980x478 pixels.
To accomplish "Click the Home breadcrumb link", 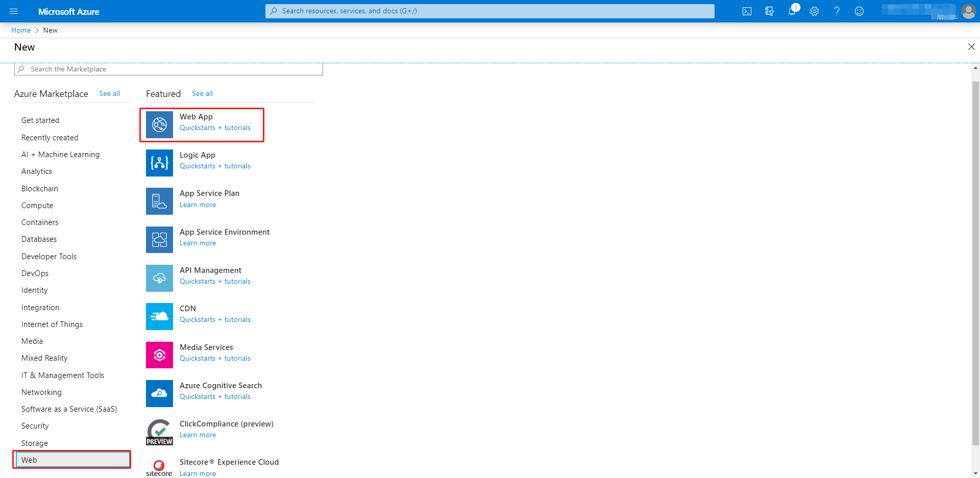I will pyautogui.click(x=21, y=30).
